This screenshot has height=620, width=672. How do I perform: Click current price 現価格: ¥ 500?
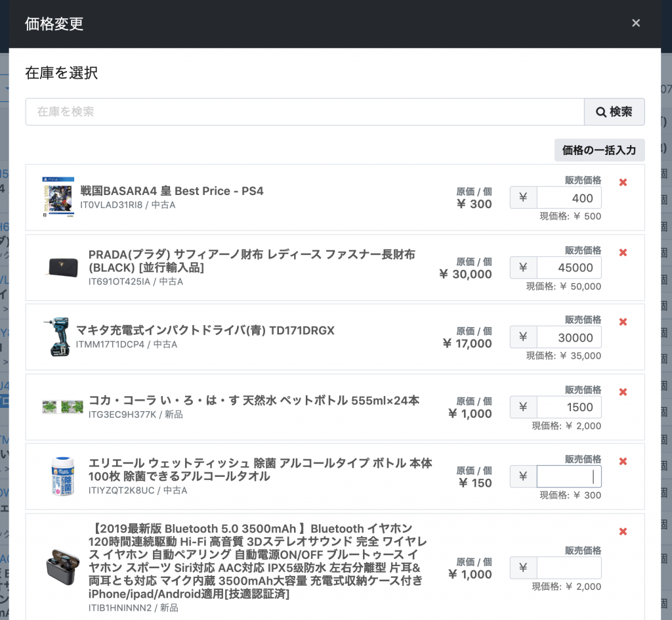tap(570, 217)
